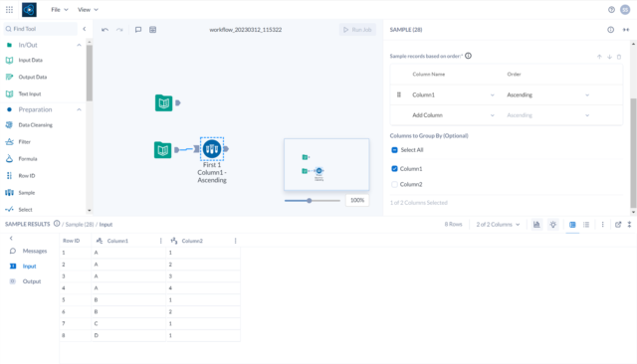Open the 2 of 2 Columns dropdown

tap(498, 225)
